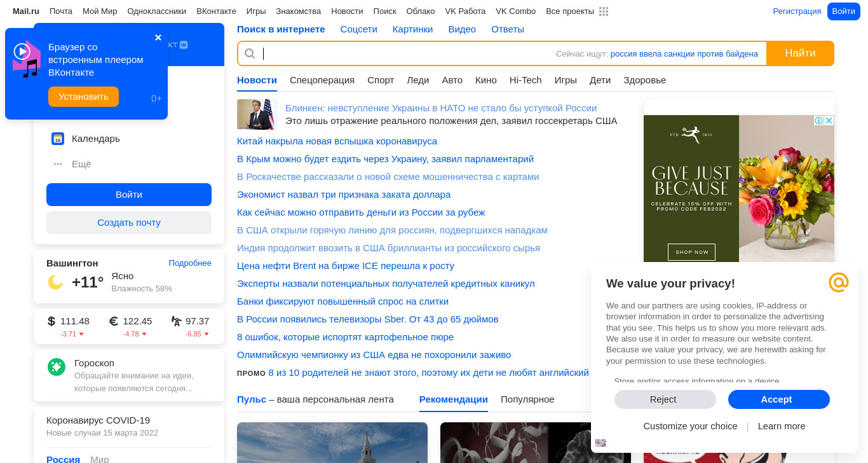Open the Calendar icon in sidebar
The height and width of the screenshot is (463, 868).
58,139
